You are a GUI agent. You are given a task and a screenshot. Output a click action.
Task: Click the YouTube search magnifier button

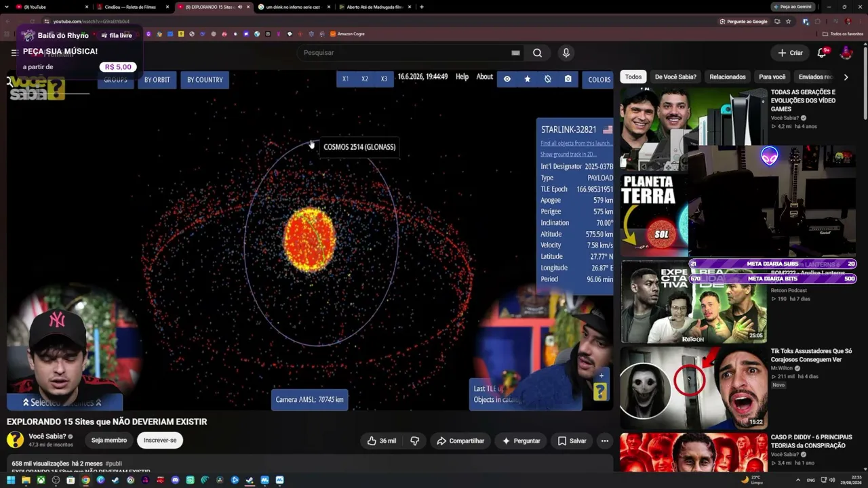pyautogui.click(x=537, y=53)
